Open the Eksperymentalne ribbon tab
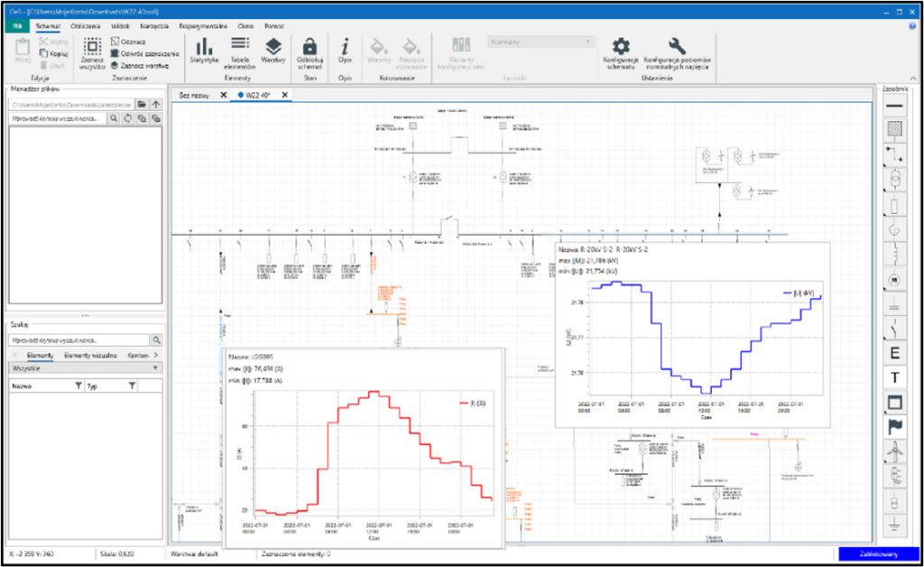The height and width of the screenshot is (567, 924). click(203, 26)
